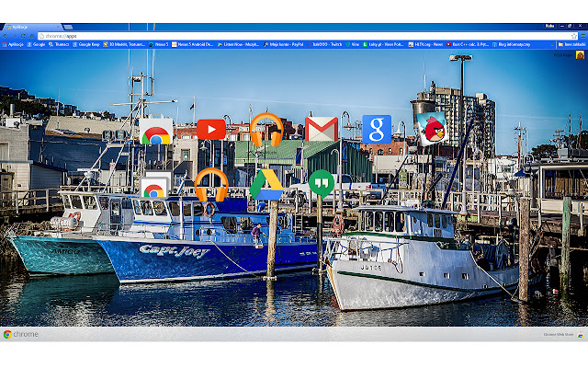
Task: Open the Kurs C++ YouTube bookmark
Action: [468, 44]
